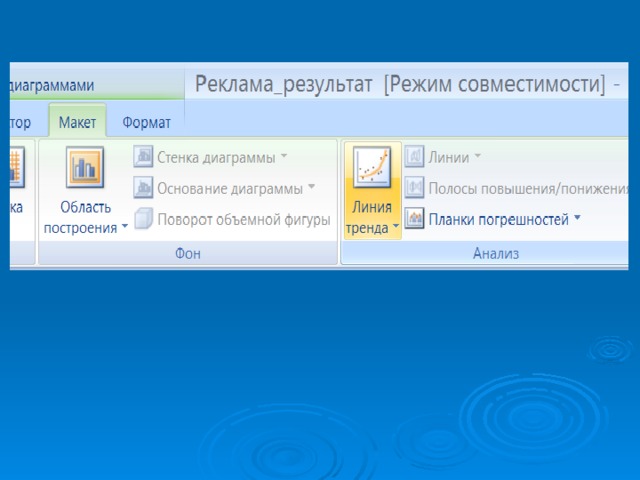Open the Линия тренда dropdown arrow
This screenshot has height=480, width=640.
pyautogui.click(x=396, y=226)
